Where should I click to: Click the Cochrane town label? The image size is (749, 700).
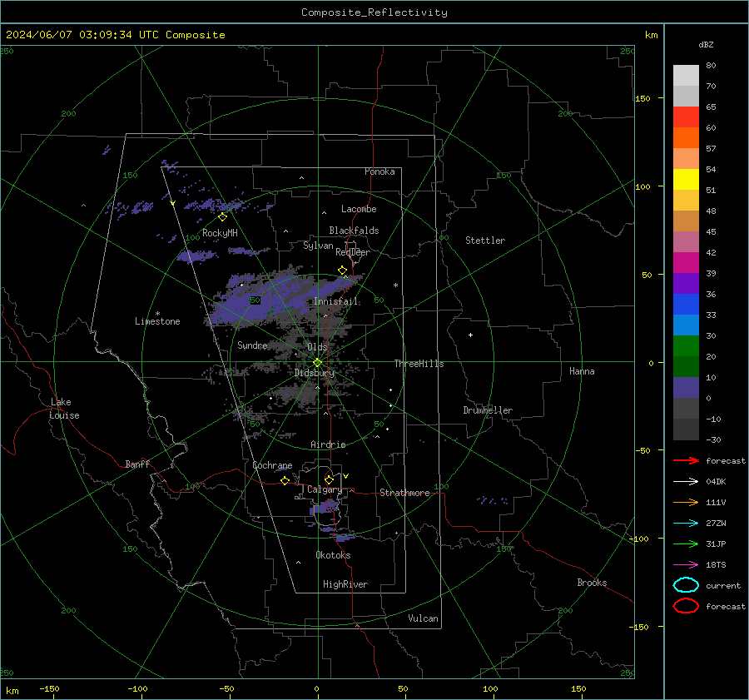[272, 465]
